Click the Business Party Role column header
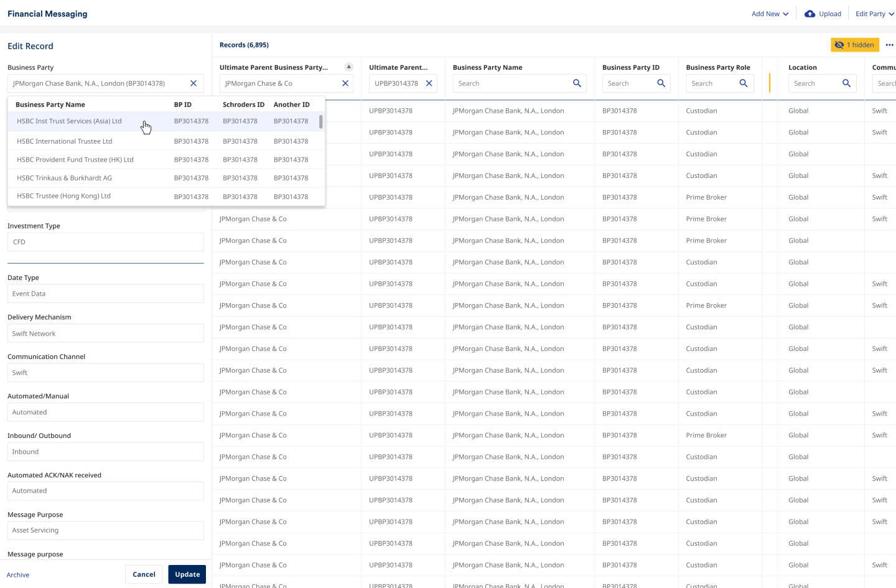The width and height of the screenshot is (896, 588). pos(718,67)
